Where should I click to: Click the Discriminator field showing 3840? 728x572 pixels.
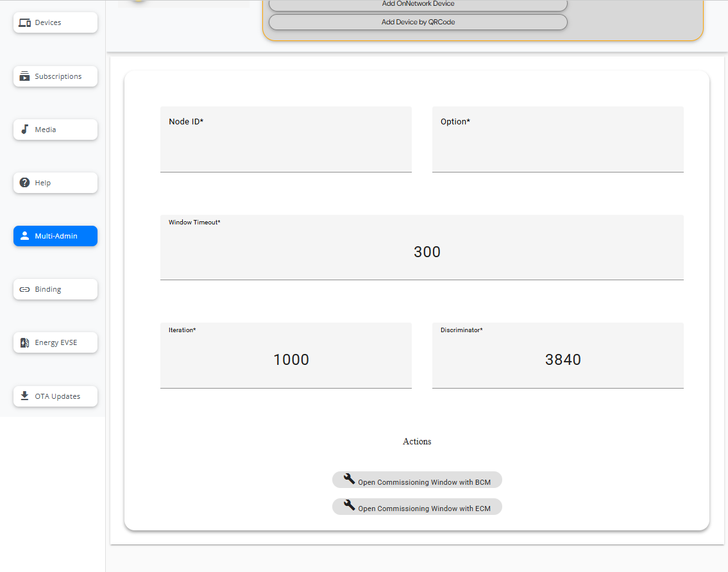point(557,360)
